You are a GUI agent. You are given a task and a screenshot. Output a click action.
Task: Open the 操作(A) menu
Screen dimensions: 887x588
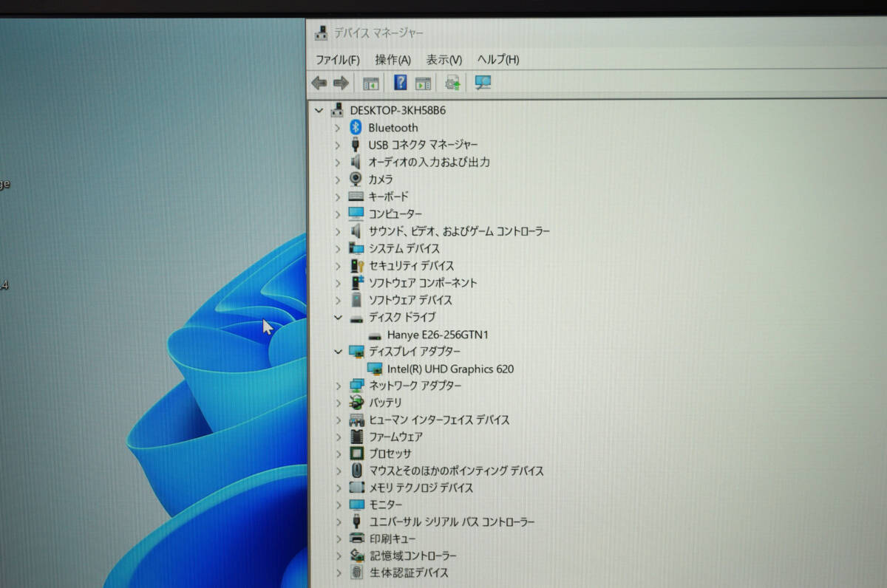[x=392, y=60]
